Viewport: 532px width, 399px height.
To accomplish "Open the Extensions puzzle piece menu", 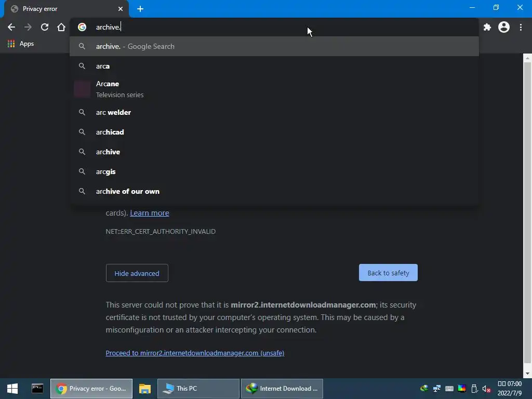I will tap(487, 27).
